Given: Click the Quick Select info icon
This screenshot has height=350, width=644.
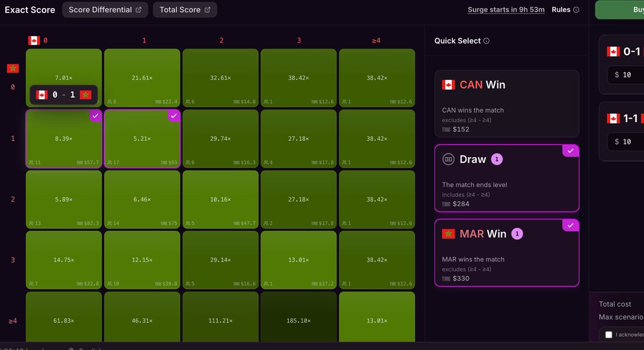Looking at the screenshot, I should tap(486, 41).
